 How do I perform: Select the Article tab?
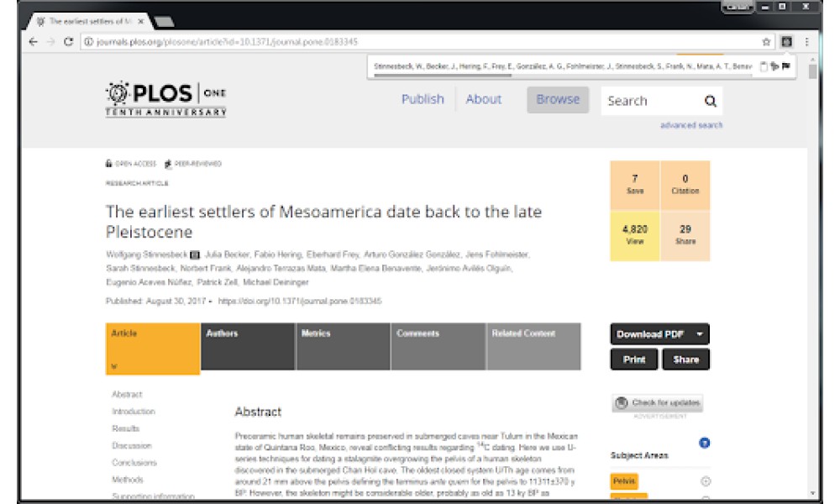[x=153, y=349]
